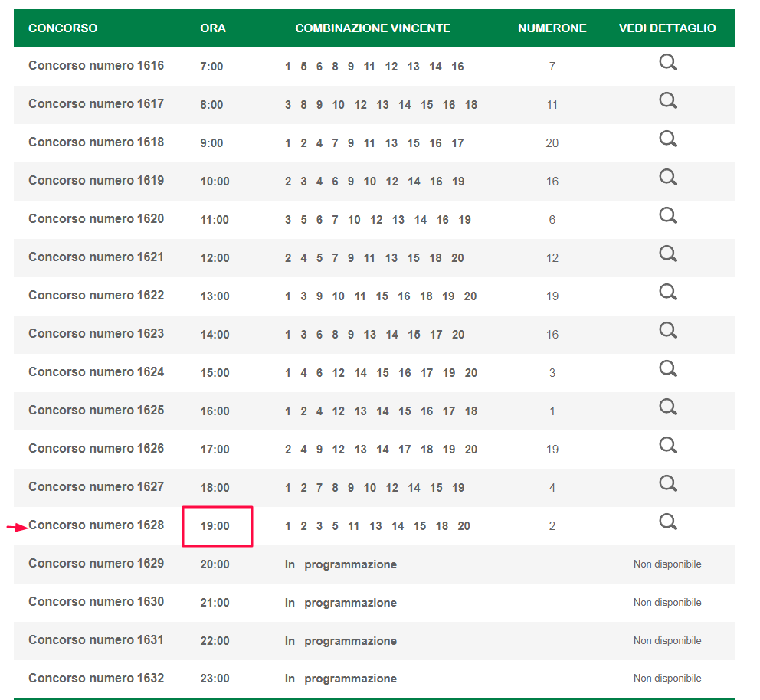Click the NUMERONE column header
Viewport: 760px width, 700px height.
(x=552, y=28)
